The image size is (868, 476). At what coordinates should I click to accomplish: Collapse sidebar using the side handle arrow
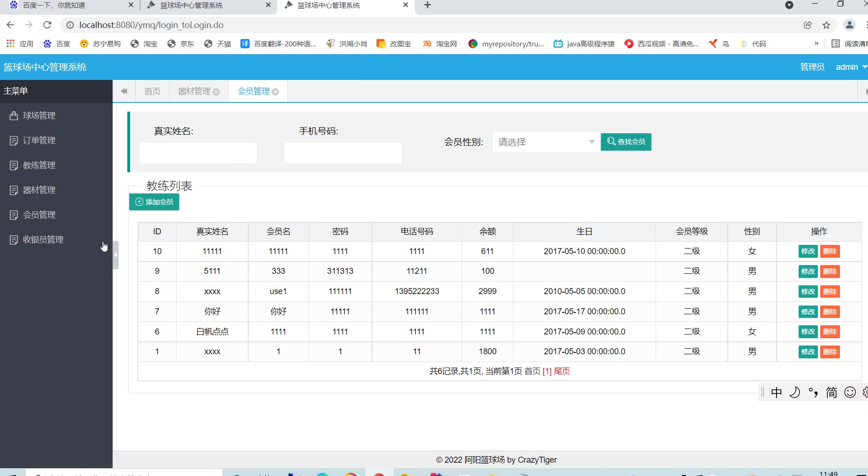(x=116, y=255)
